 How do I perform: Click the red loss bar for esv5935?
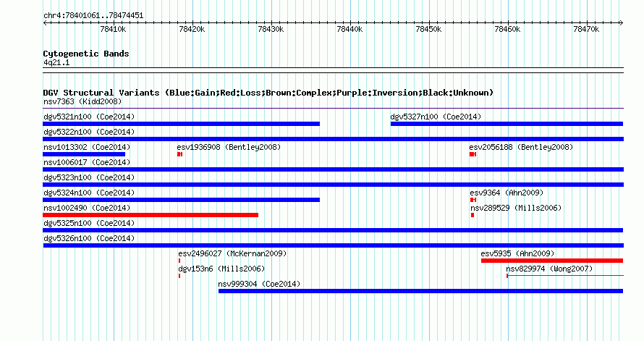pyautogui.click(x=552, y=261)
